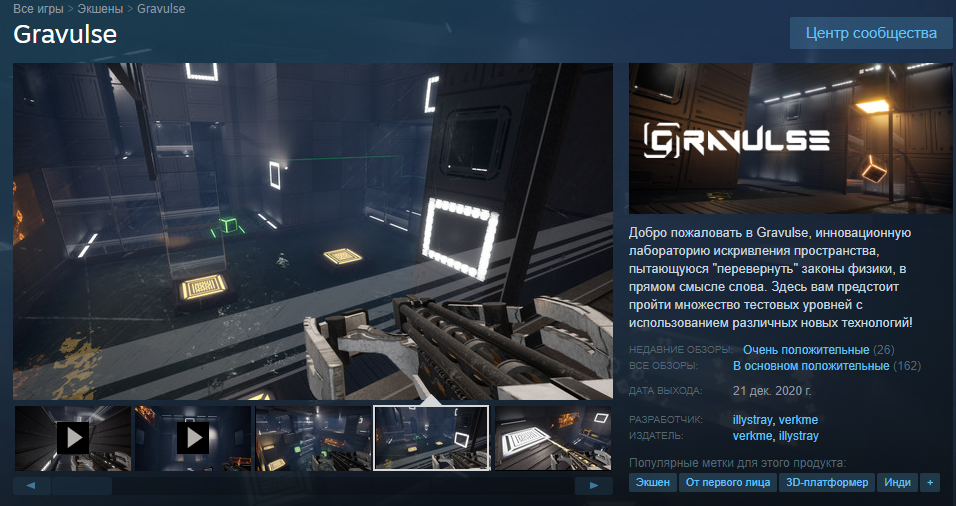This screenshot has height=506, width=956.
Task: Open the Центр сообщества button
Action: 871,33
